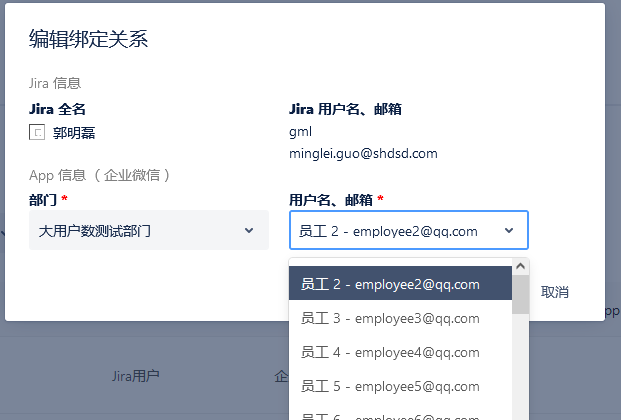621x420 pixels.
Task: Select 员工 2 - employee2@qq.com from list
Action: [397, 284]
